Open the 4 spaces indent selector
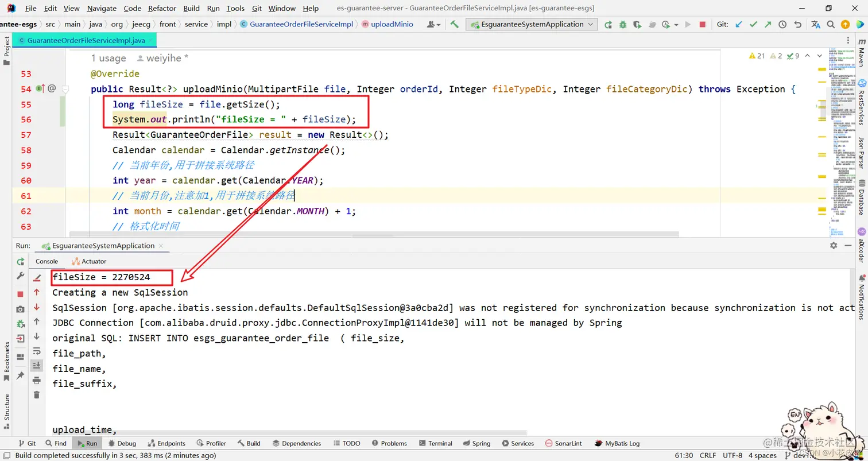This screenshot has height=461, width=868. click(762, 455)
